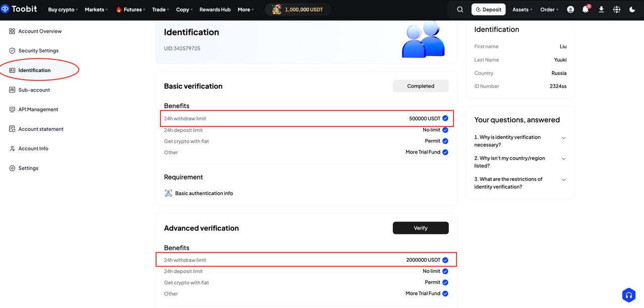Click checkmark beside Basic More Trial Fund

click(x=445, y=152)
